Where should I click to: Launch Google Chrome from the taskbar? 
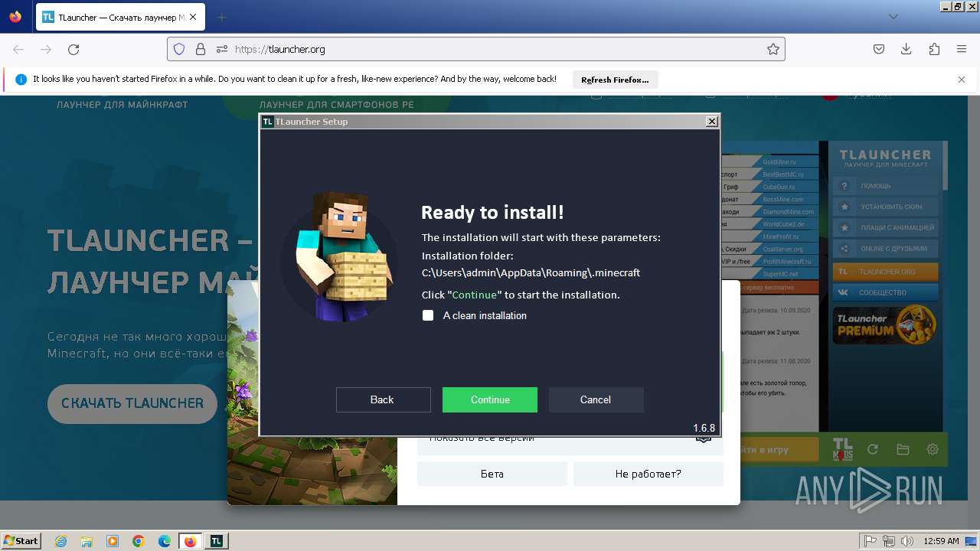[x=139, y=541]
